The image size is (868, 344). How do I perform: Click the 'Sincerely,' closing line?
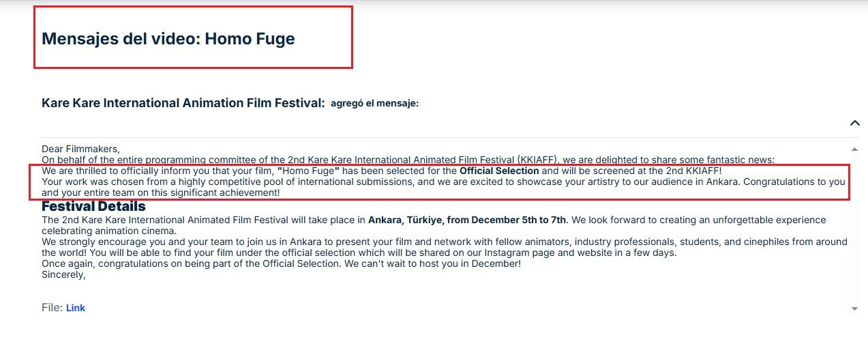pyautogui.click(x=63, y=275)
